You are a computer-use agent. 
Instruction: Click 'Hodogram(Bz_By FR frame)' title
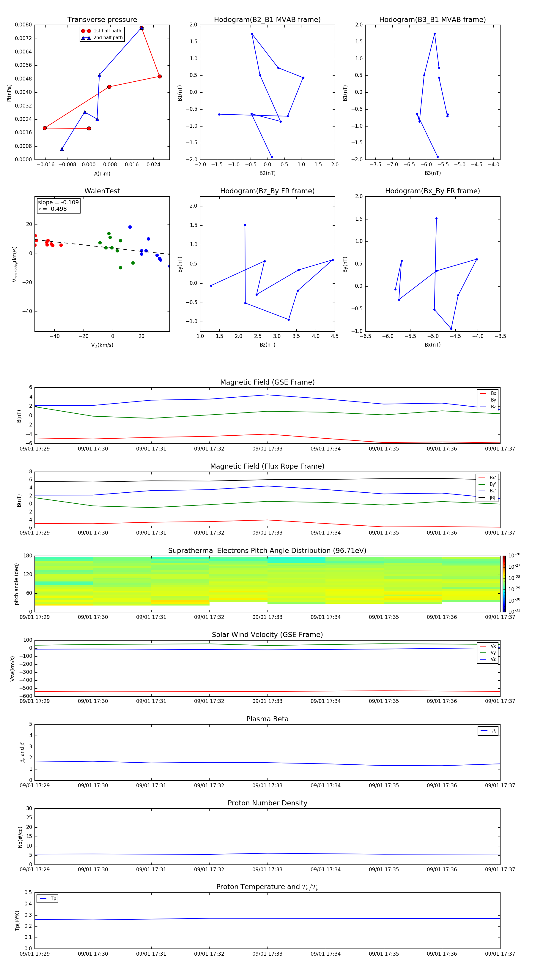pyautogui.click(x=267, y=191)
